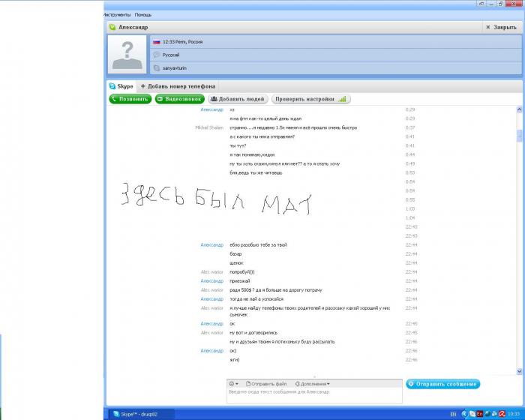Image resolution: width=525 pixels, height=420 pixels.
Task: Click Отправить файл to send a file
Action: 266,384
